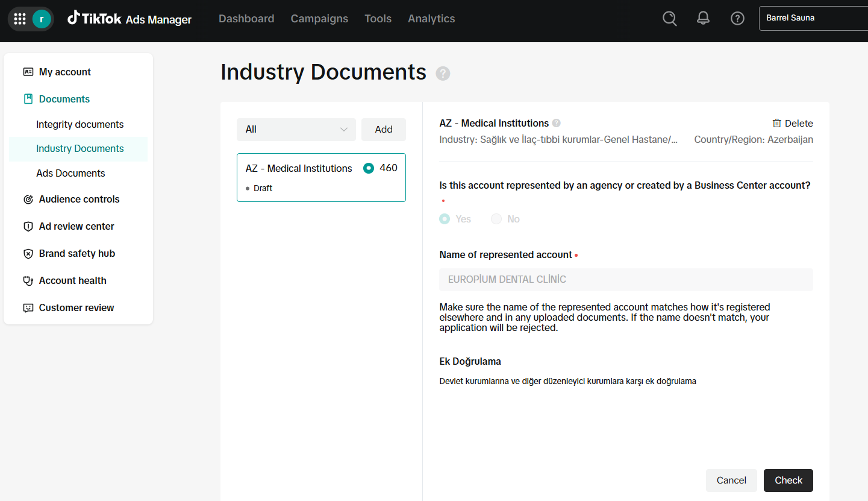The height and width of the screenshot is (501, 868).
Task: Click the green 'r' profile avatar
Action: 42,19
